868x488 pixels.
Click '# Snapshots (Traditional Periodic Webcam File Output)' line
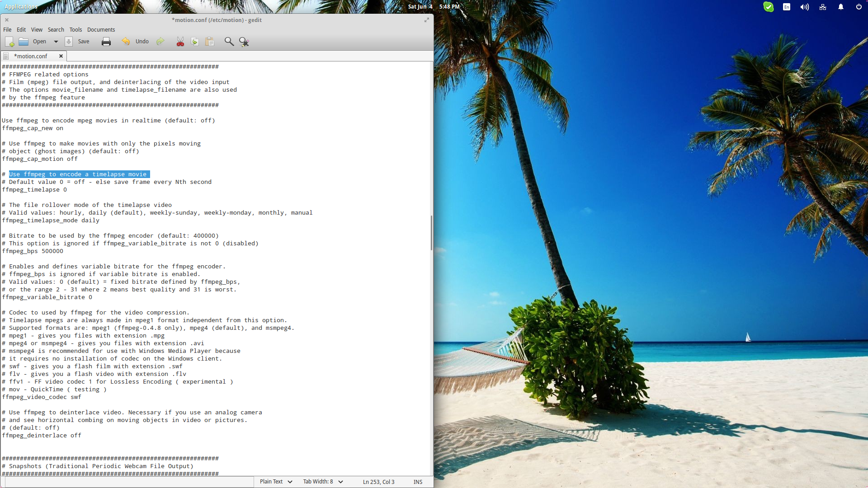[98, 466]
